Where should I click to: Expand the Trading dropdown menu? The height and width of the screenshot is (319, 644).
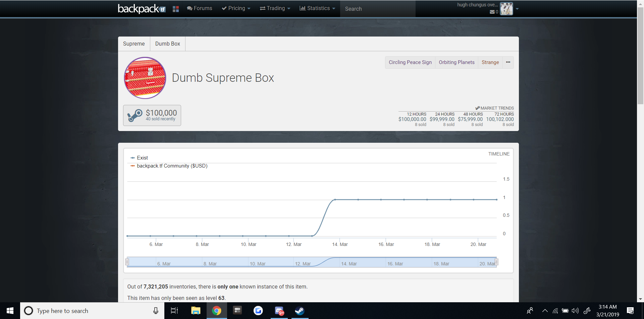click(275, 8)
